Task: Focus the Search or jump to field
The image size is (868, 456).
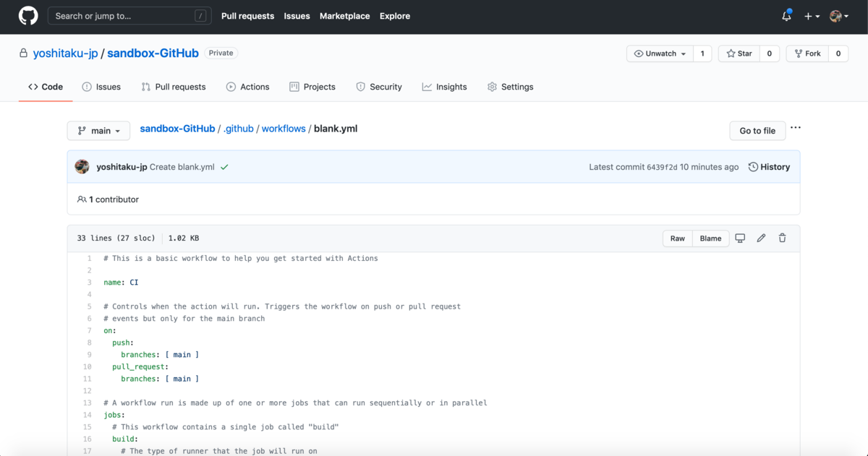Action: pyautogui.click(x=127, y=16)
